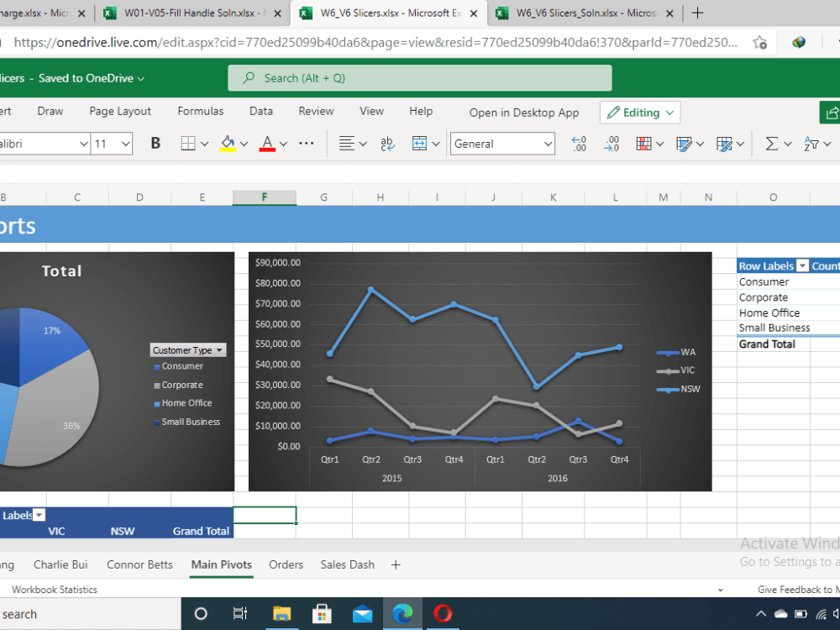The width and height of the screenshot is (840, 630).
Task: Select column G header
Action: point(323,197)
